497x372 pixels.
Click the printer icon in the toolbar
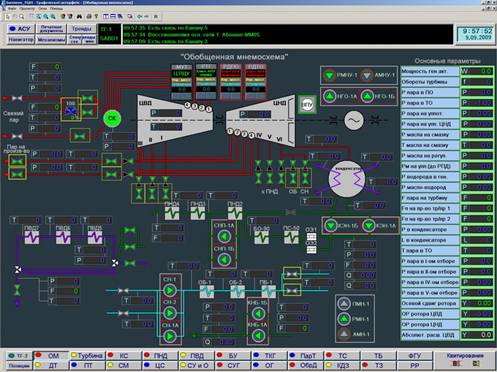pyautogui.click(x=89, y=16)
